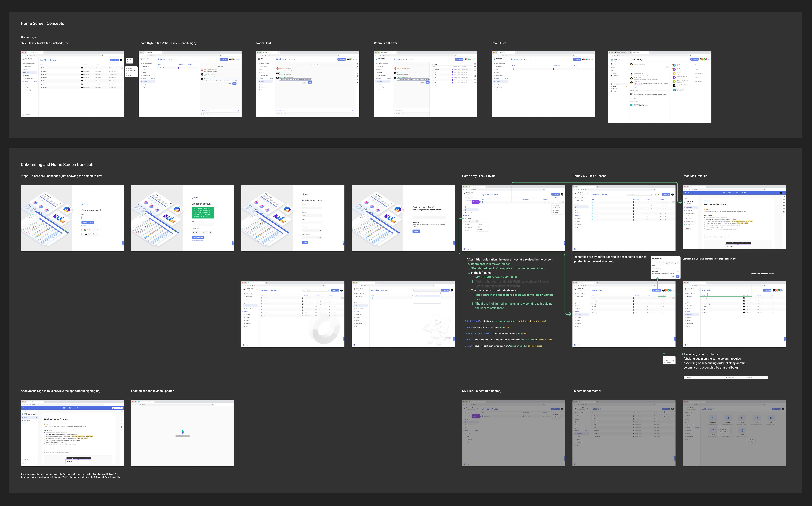The width and height of the screenshot is (812, 506).
Task: Click Present in Read Me First toolbar
Action: 731,193
